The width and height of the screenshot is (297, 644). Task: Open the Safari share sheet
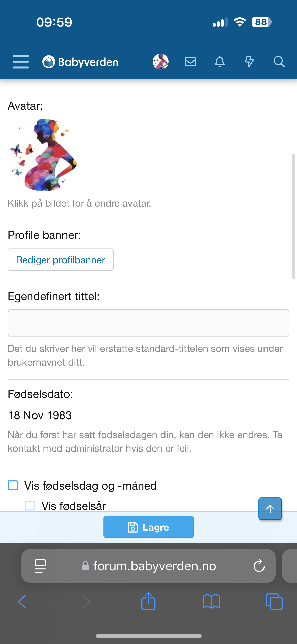pyautogui.click(x=148, y=602)
